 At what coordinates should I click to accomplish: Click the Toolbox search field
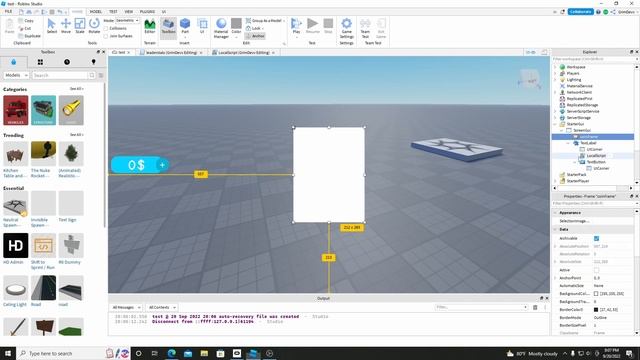click(x=60, y=75)
